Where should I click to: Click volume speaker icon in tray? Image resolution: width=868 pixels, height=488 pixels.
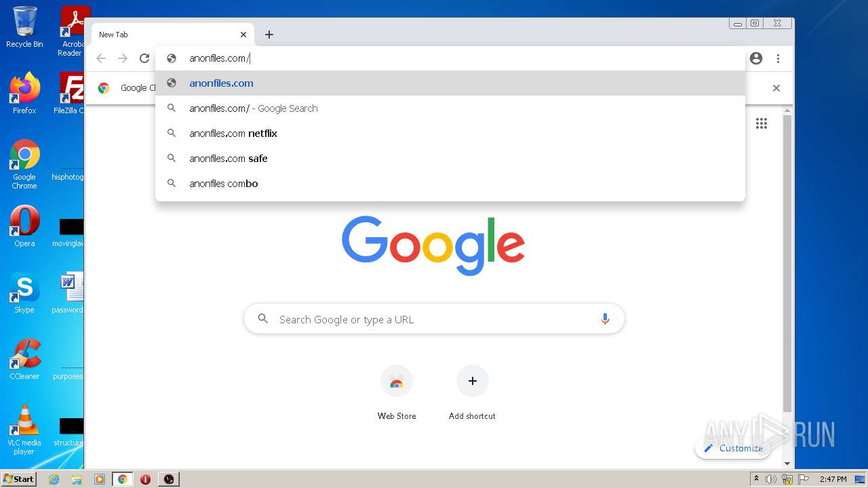[770, 479]
